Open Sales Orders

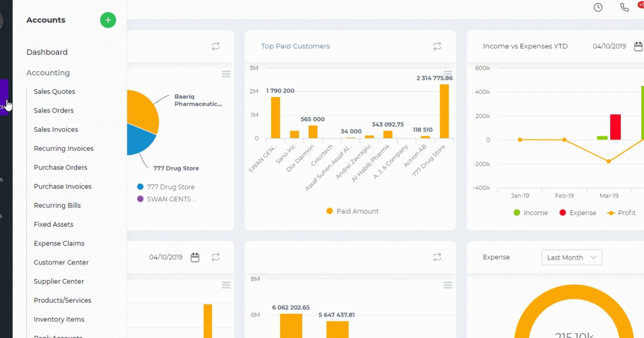pos(54,111)
